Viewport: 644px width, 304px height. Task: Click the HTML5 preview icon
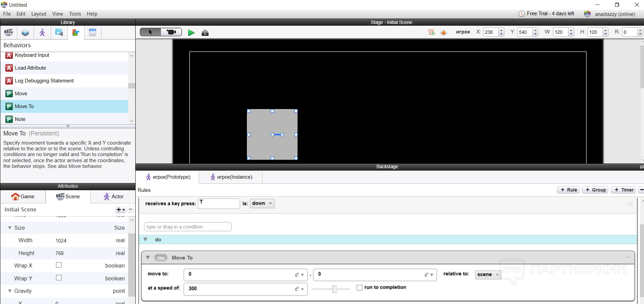point(431,32)
